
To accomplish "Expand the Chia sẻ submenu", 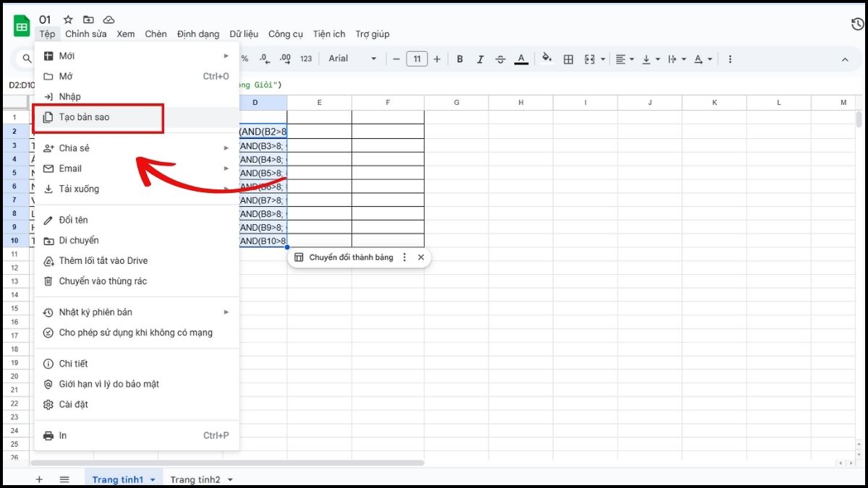I will pyautogui.click(x=74, y=147).
